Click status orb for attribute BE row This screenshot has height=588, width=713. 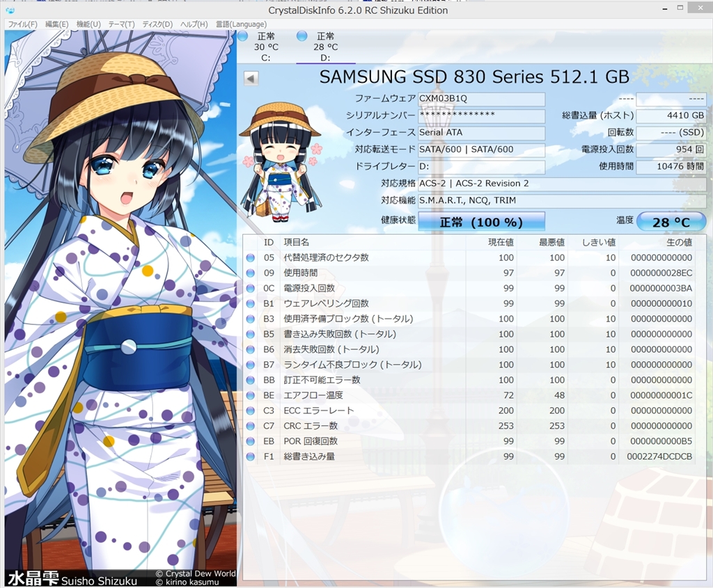pos(250,395)
